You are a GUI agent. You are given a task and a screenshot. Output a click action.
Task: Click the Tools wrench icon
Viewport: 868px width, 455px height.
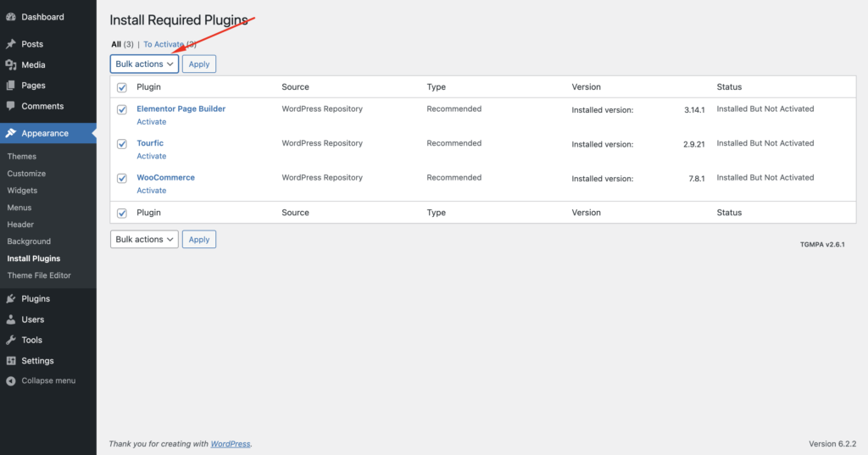[x=10, y=340]
